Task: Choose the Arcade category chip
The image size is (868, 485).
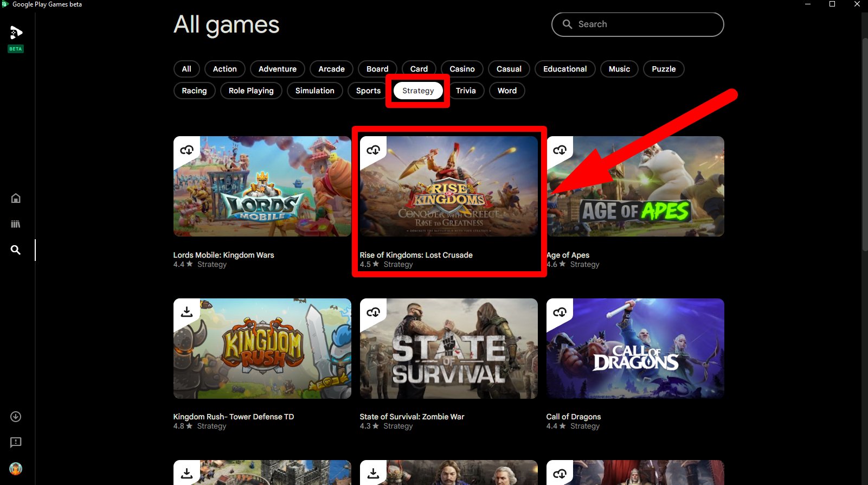Action: tap(331, 69)
